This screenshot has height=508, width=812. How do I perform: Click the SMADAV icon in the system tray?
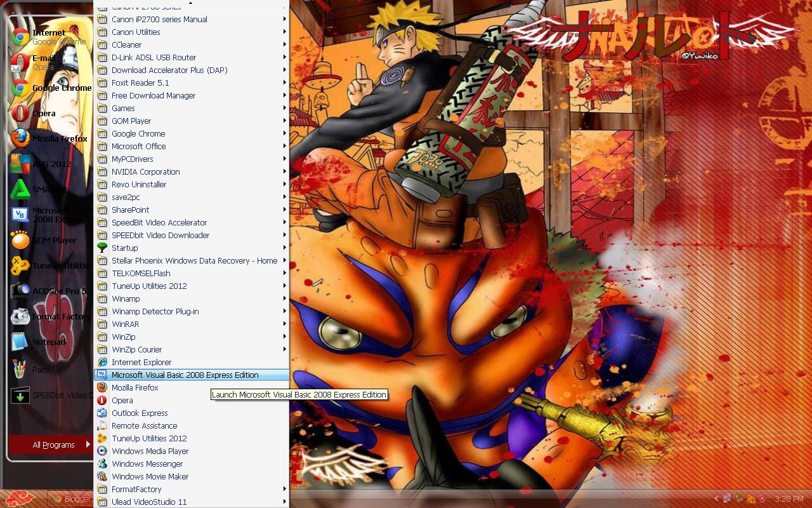tap(738, 498)
